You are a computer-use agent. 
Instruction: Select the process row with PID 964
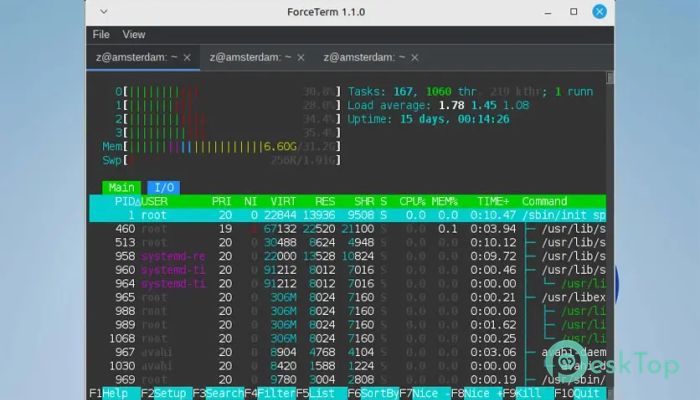(347, 283)
